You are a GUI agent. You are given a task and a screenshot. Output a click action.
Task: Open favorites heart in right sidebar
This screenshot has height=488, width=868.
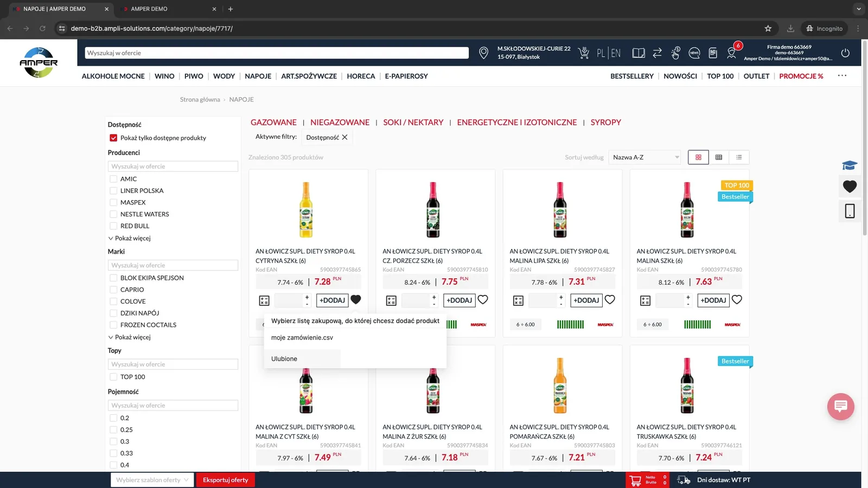pos(850,187)
